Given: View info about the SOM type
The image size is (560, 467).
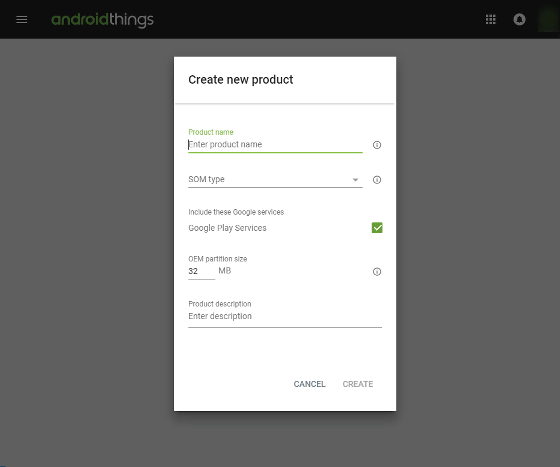Looking at the screenshot, I should 377,180.
